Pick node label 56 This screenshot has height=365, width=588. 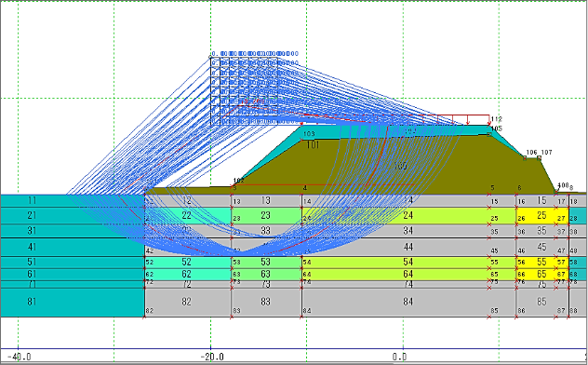(x=522, y=263)
